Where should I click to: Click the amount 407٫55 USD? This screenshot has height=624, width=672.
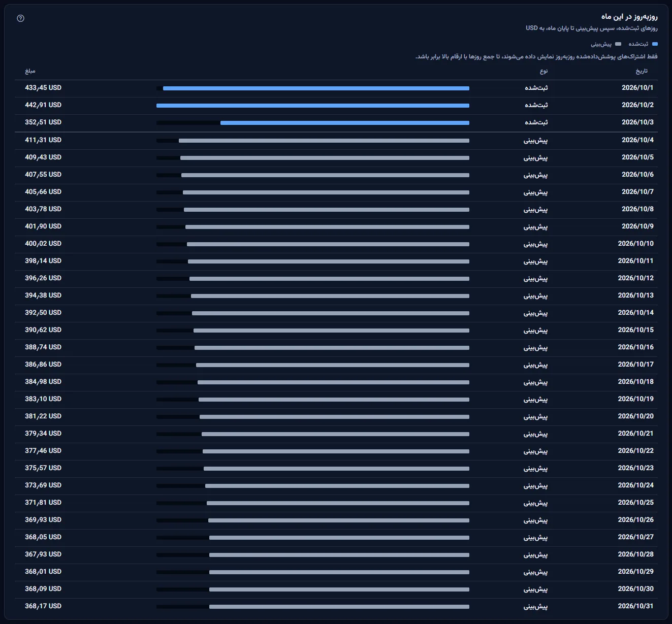click(x=43, y=175)
